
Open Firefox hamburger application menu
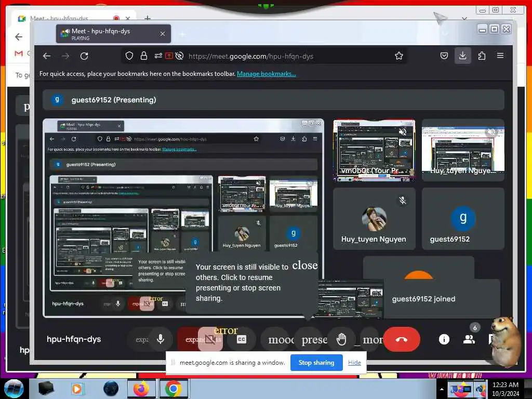click(x=500, y=56)
